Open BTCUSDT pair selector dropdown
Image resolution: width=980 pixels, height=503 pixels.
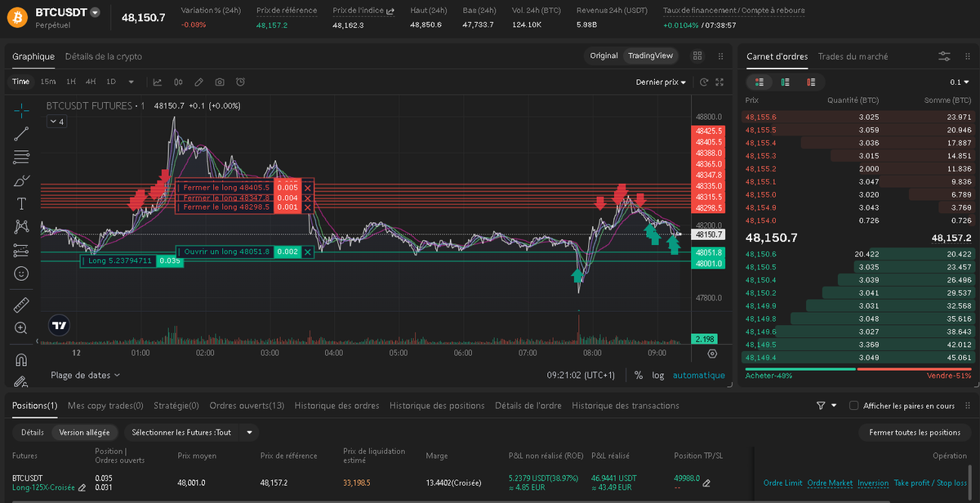tap(96, 13)
